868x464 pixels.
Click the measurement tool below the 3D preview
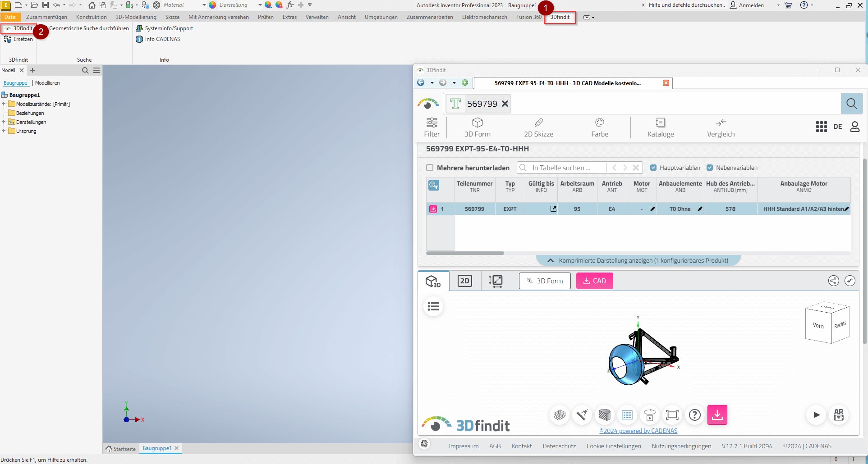coord(582,415)
